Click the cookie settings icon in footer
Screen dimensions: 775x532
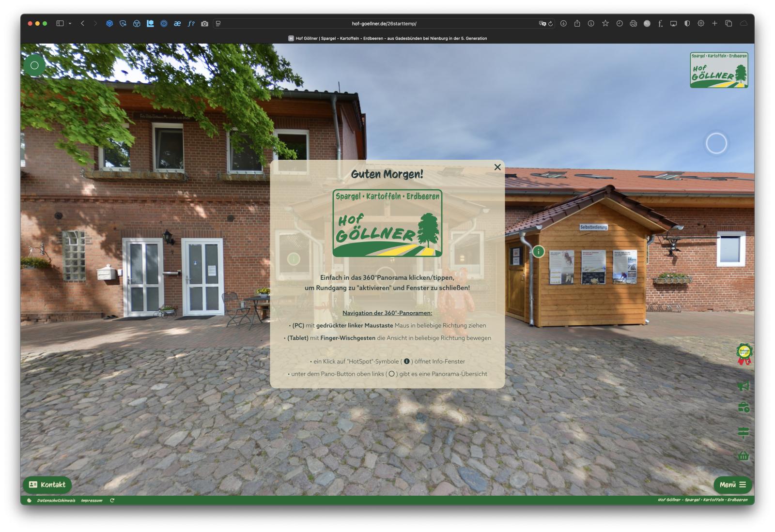pyautogui.click(x=29, y=501)
